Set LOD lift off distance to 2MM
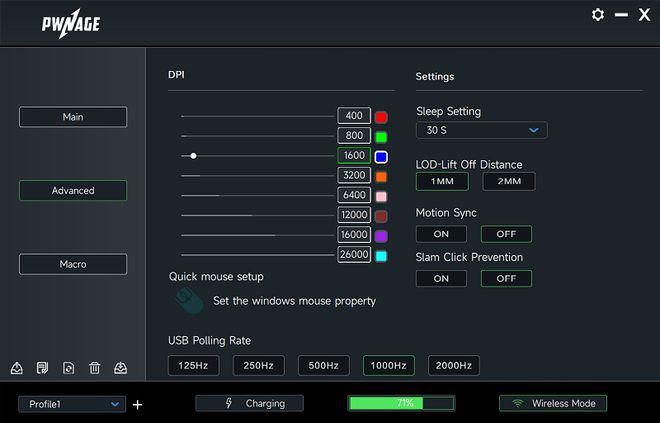The height and width of the screenshot is (423, 660). pos(509,181)
